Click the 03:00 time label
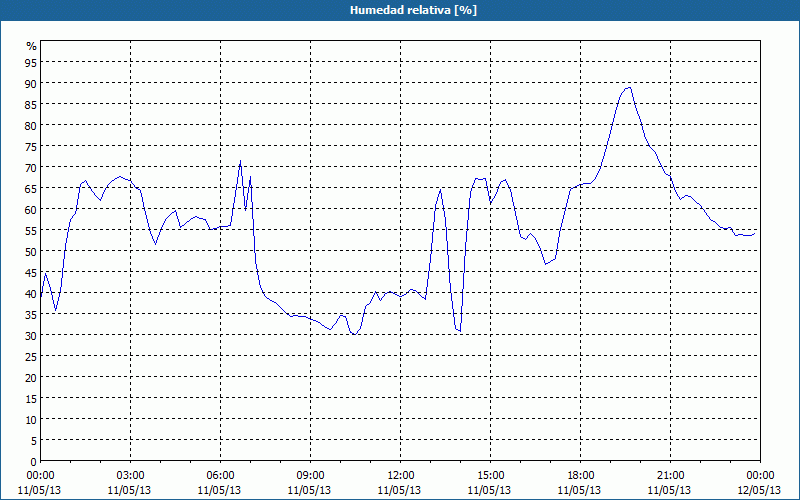 click(x=130, y=476)
